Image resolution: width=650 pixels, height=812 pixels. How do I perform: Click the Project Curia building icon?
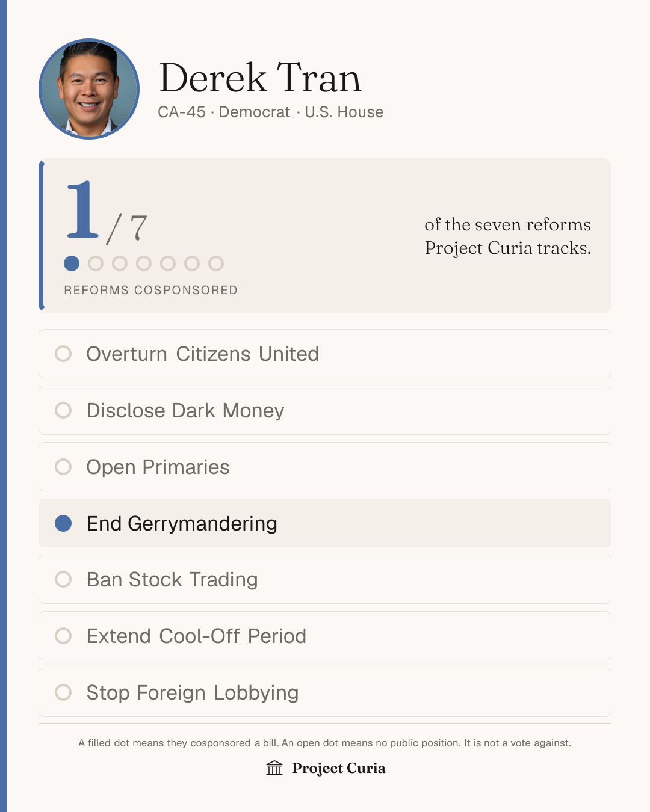(x=274, y=768)
